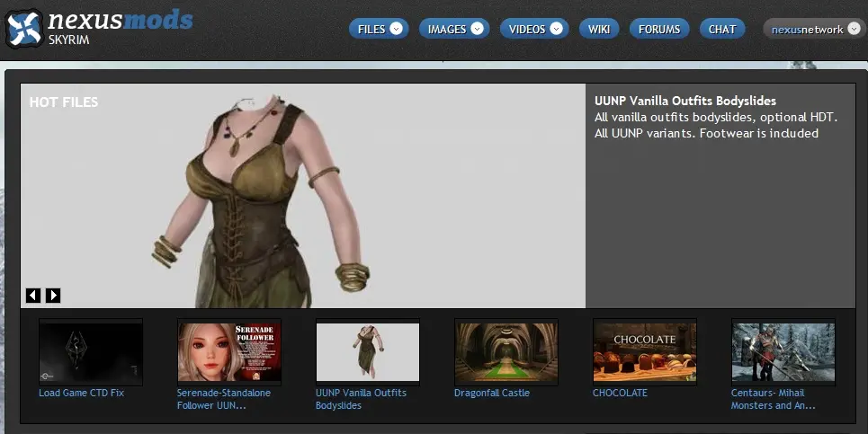The image size is (868, 434).
Task: Open the FILES menu
Action: click(x=380, y=29)
